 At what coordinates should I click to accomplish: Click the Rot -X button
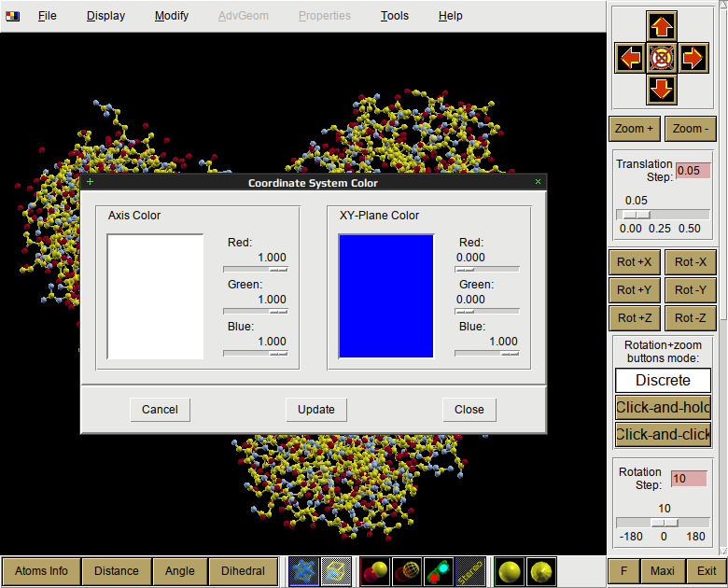click(691, 262)
